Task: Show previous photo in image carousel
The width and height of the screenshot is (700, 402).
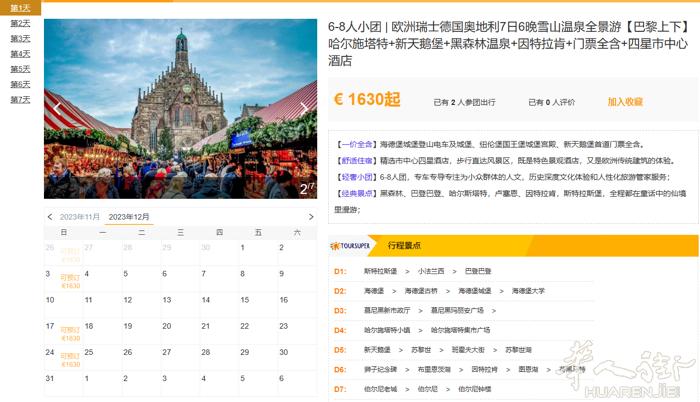Action: tap(57, 108)
